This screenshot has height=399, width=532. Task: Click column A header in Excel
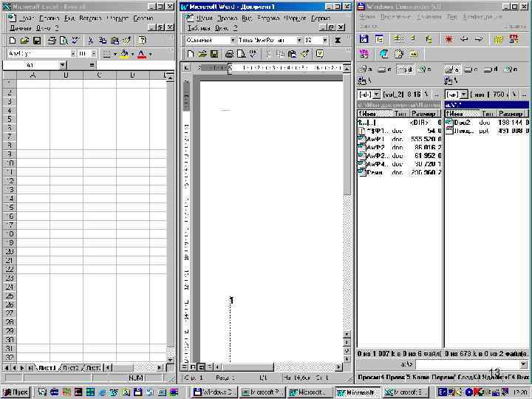point(33,75)
